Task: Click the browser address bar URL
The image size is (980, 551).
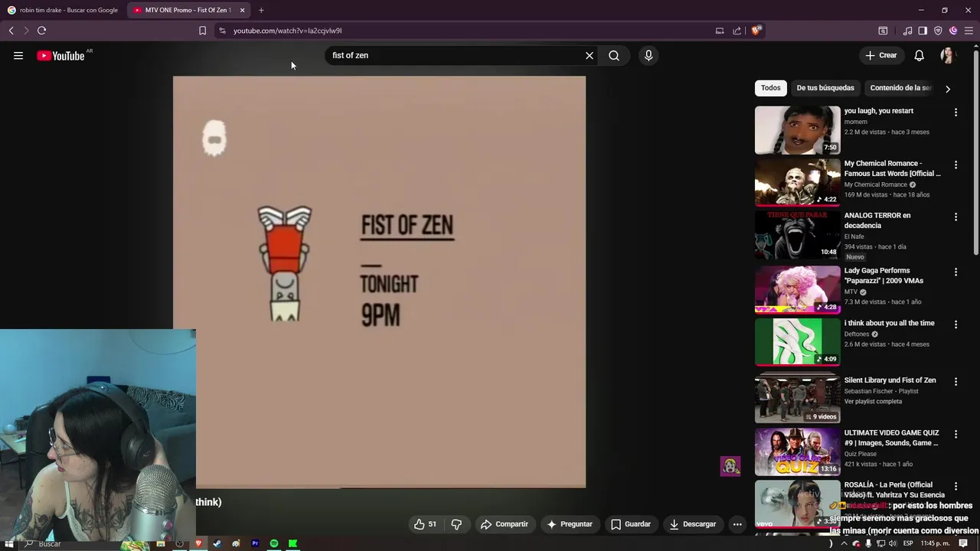Action: point(287,31)
